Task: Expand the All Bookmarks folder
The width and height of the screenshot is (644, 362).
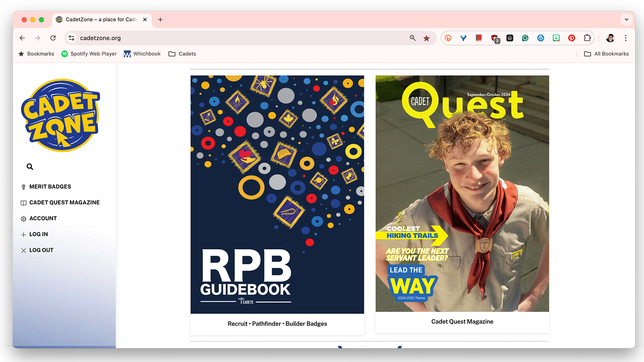Action: (606, 54)
